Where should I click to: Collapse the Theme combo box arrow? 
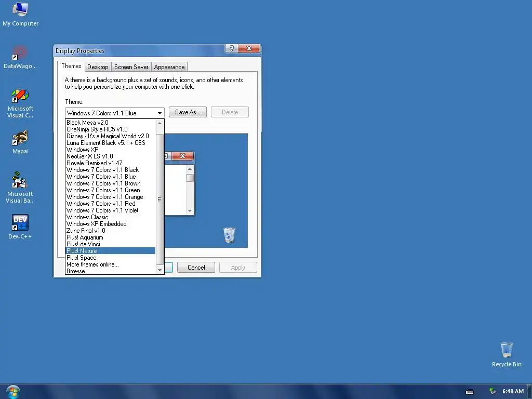click(x=159, y=113)
